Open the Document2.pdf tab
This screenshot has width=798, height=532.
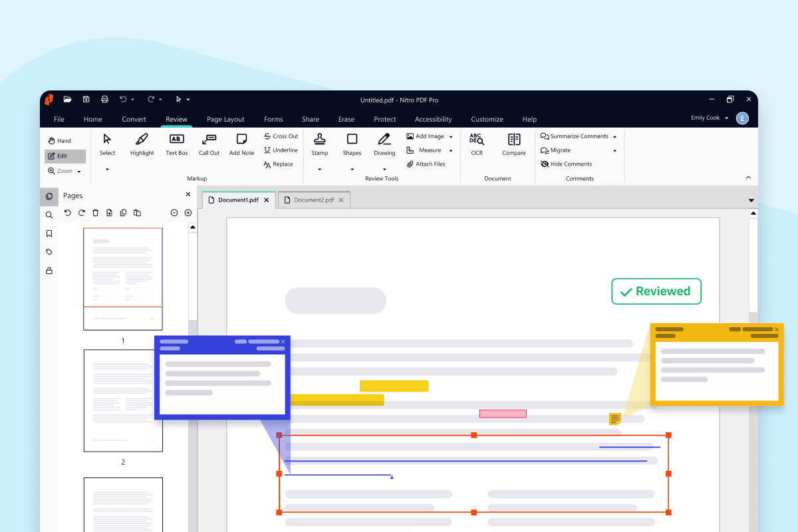(313, 199)
